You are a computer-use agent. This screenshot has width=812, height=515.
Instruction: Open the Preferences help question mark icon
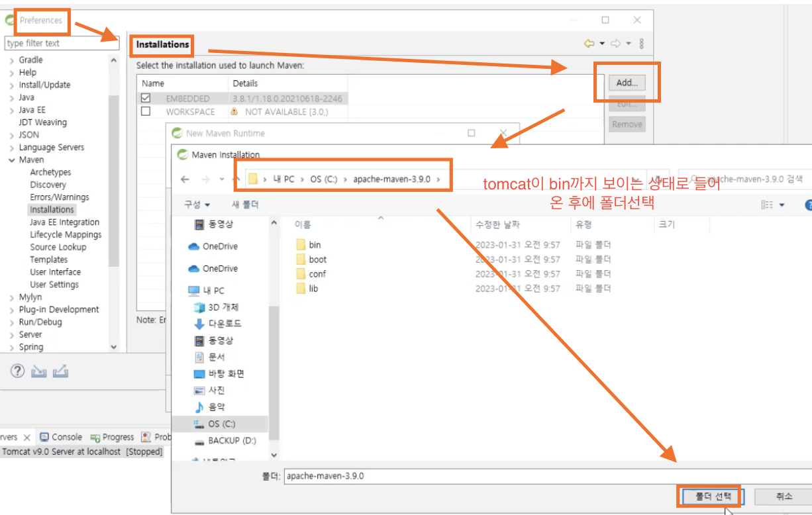coord(17,371)
